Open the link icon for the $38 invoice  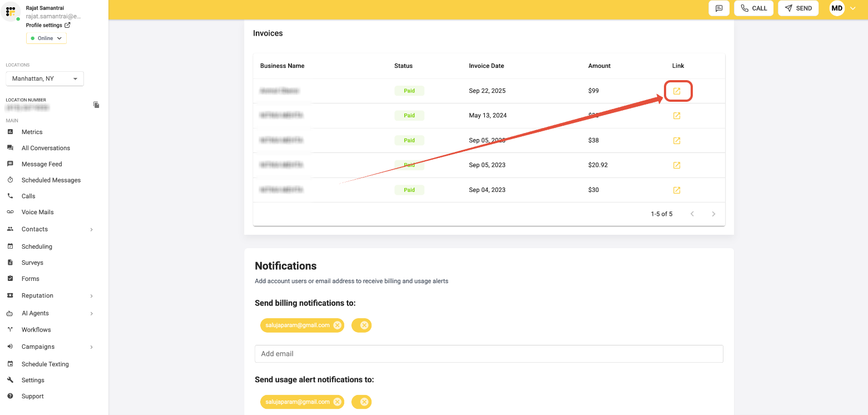tap(677, 141)
